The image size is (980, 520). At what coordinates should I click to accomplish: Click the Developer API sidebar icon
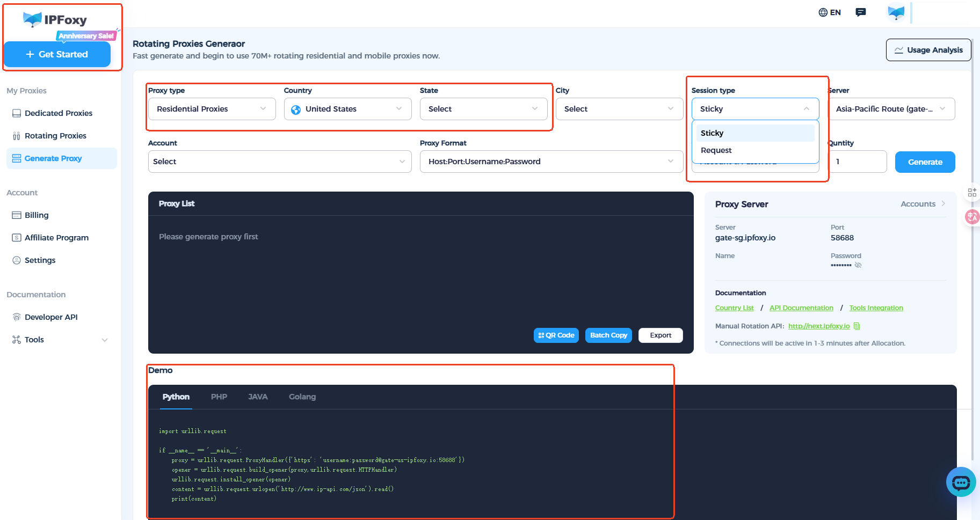(17, 317)
